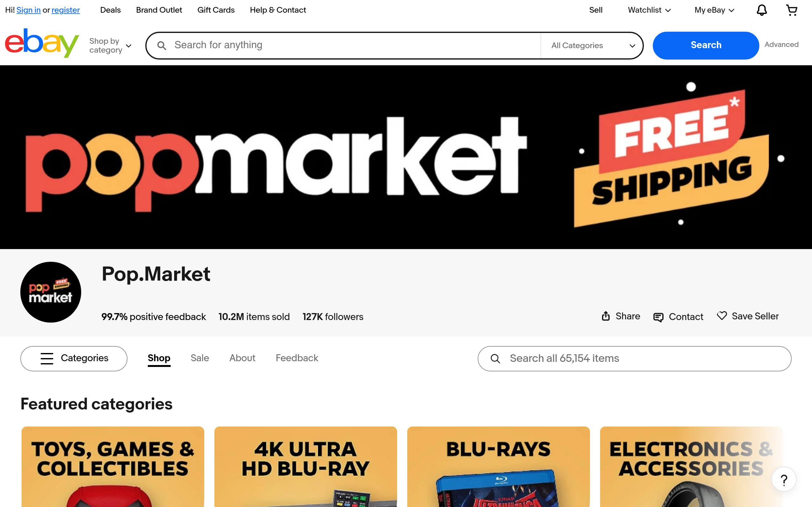Click the Sign in link
812x507 pixels.
[29, 10]
